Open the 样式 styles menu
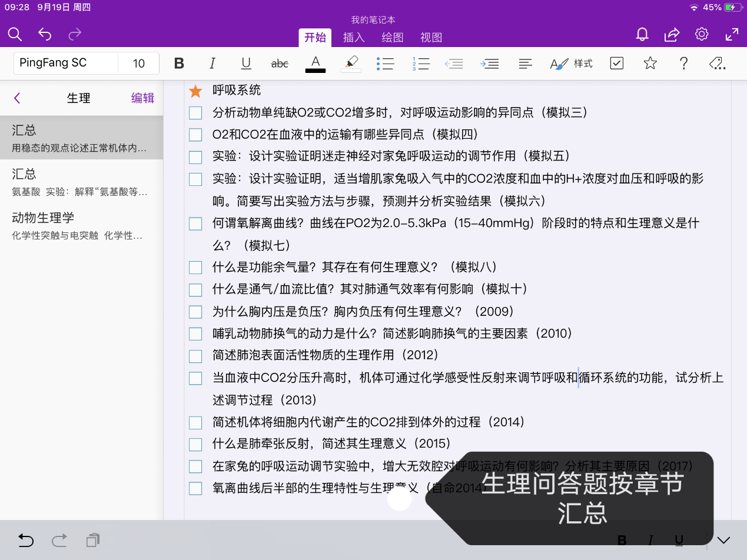 (x=571, y=64)
